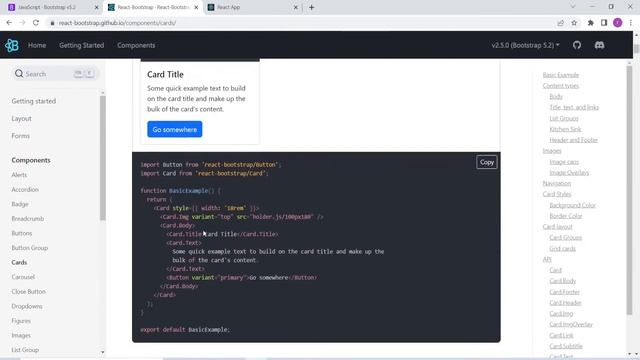Image resolution: width=640 pixels, height=360 pixels.
Task: Click the site lock icon
Action: 52,23
